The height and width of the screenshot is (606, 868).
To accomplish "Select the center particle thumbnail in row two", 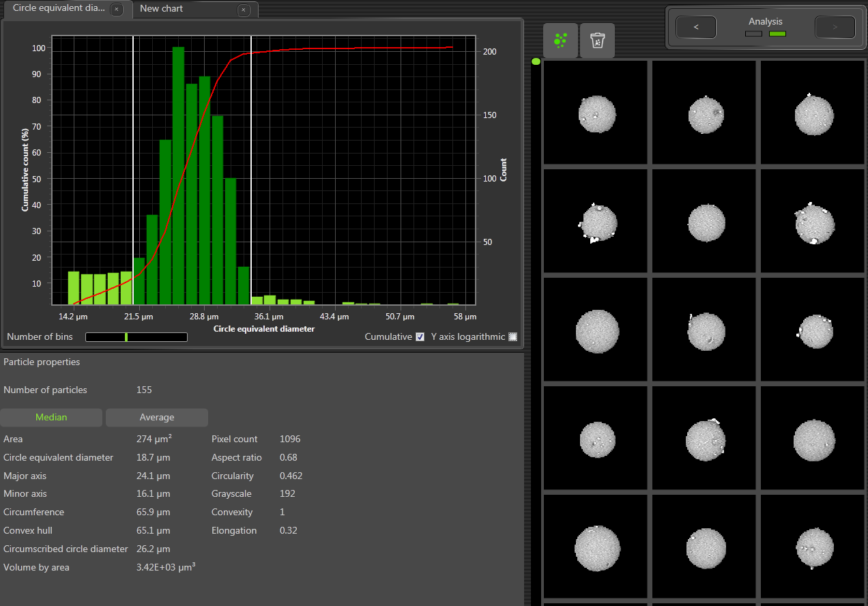I will point(704,220).
